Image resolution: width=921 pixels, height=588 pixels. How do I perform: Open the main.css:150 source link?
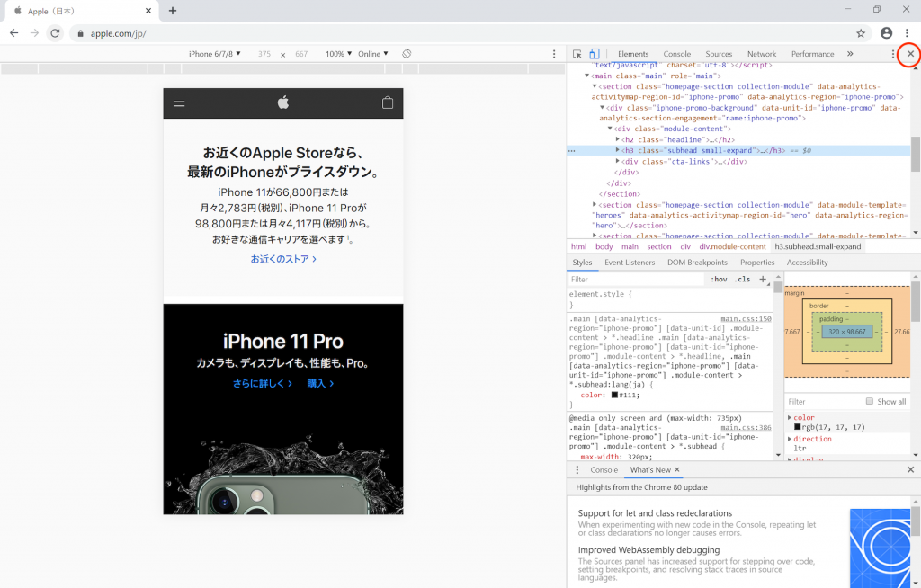coord(746,318)
